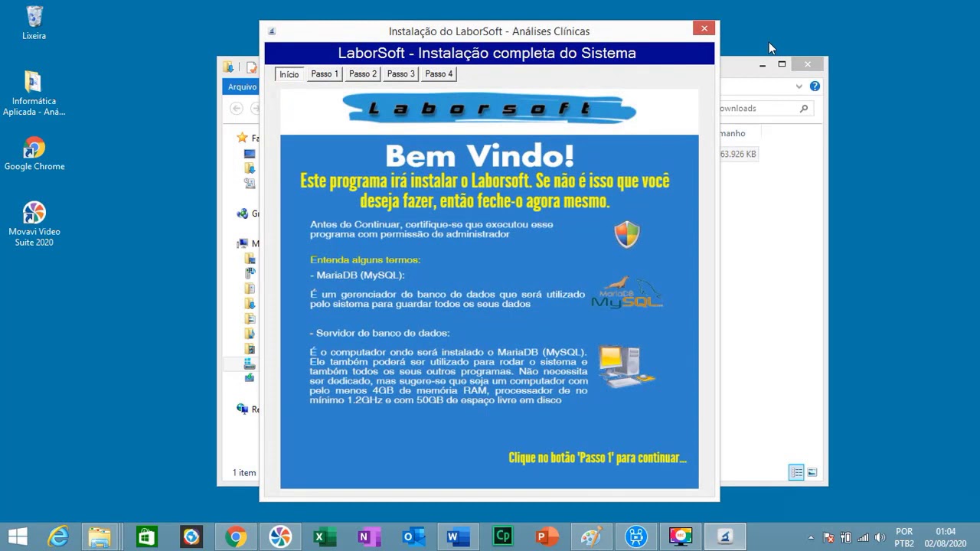
Task: Click the Favorites star in Explorer sidebar
Action: pyautogui.click(x=242, y=138)
